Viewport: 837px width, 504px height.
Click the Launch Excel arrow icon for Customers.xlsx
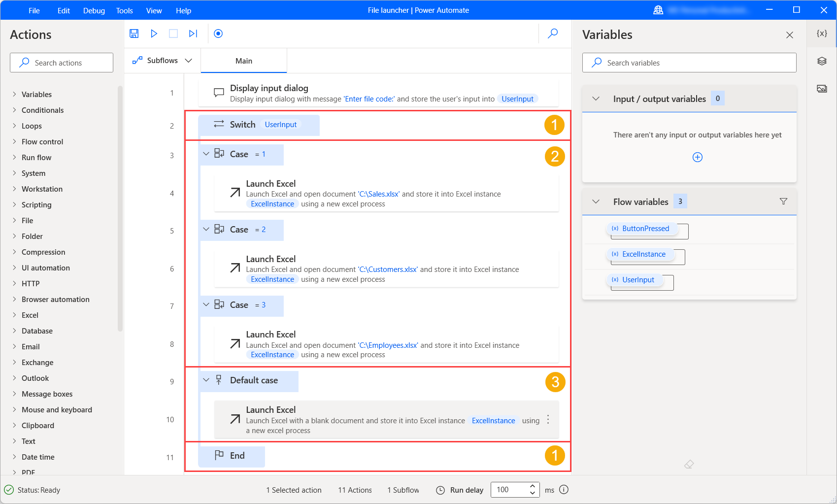[x=235, y=268]
